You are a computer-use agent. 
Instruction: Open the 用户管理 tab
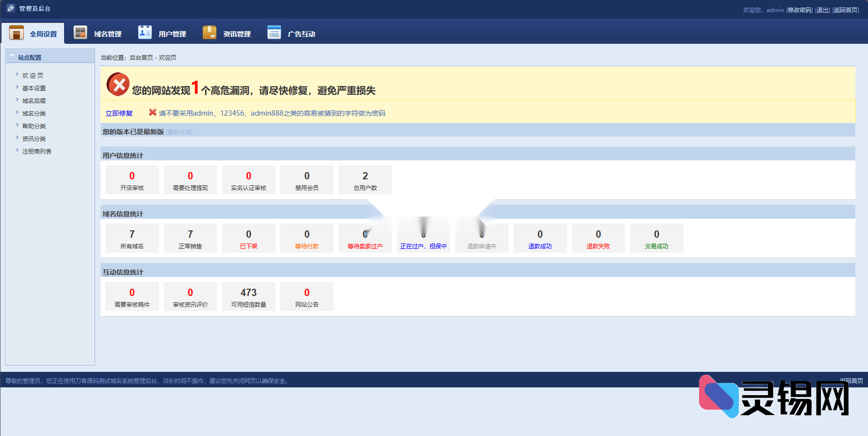click(x=172, y=34)
